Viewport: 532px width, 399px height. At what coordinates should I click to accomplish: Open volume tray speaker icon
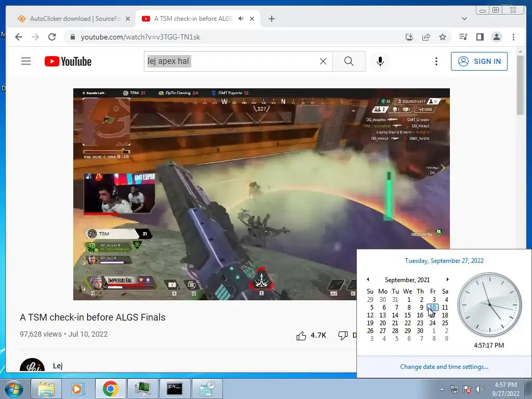(480, 389)
